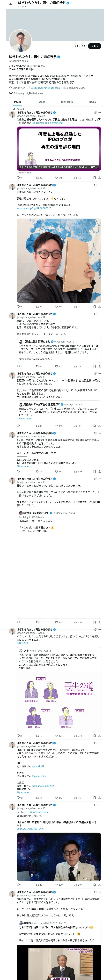
Task: Switch to the Replies tab
Action: [x=41, y=102]
